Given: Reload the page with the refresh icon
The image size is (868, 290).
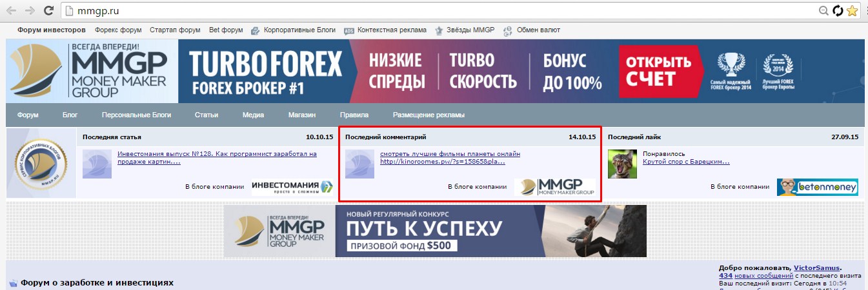Looking at the screenshot, I should point(48,10).
